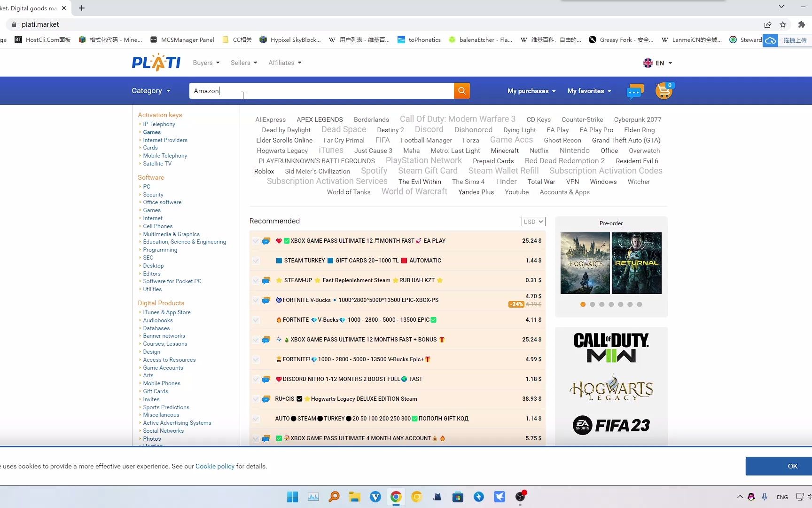Open browser extensions puzzle icon
812x508 pixels.
tap(802, 24)
